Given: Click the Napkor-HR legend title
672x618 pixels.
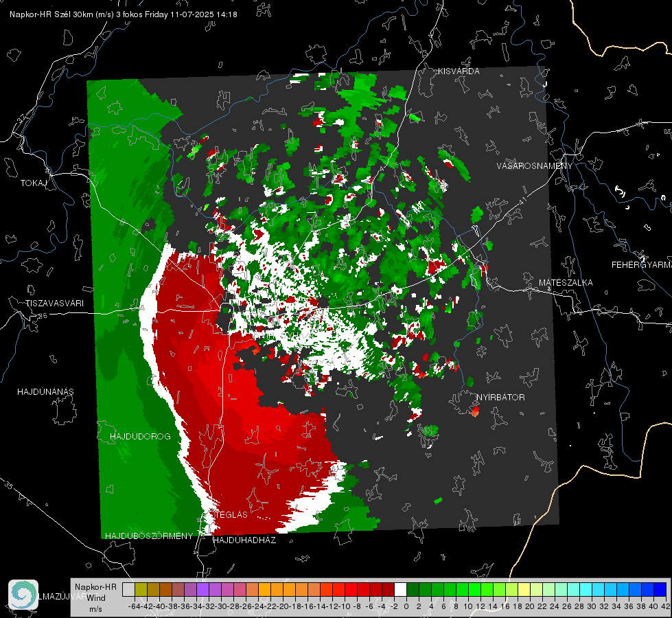Looking at the screenshot, I should (x=95, y=586).
